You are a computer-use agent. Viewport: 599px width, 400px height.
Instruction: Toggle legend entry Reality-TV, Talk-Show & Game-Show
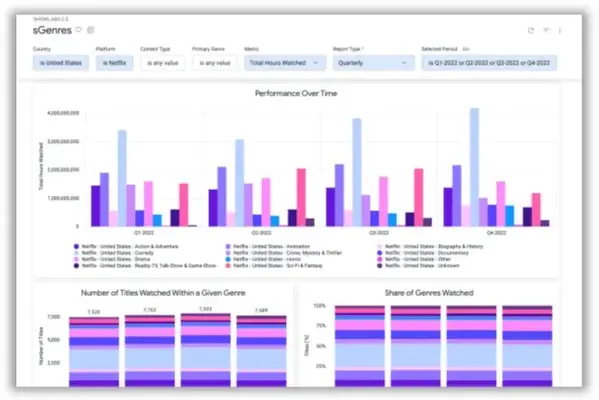coord(145,266)
